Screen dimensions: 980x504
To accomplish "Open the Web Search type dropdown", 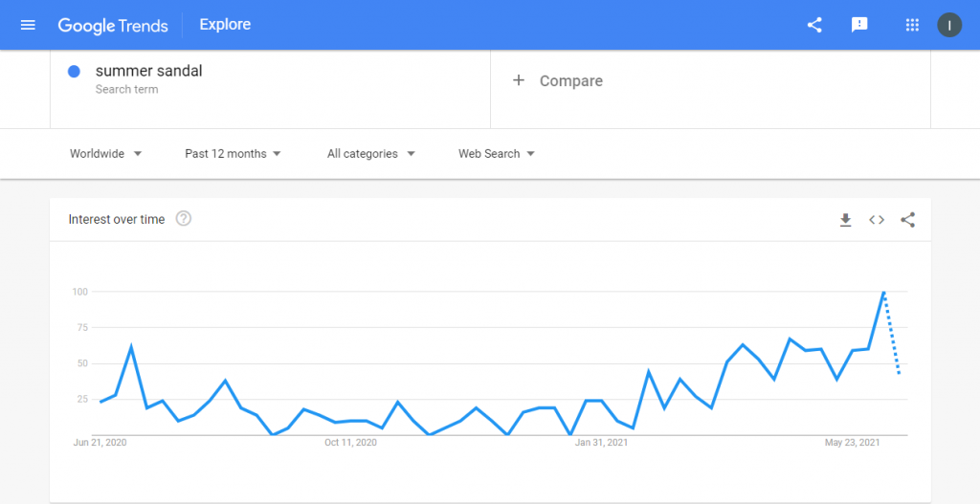I will coord(497,154).
